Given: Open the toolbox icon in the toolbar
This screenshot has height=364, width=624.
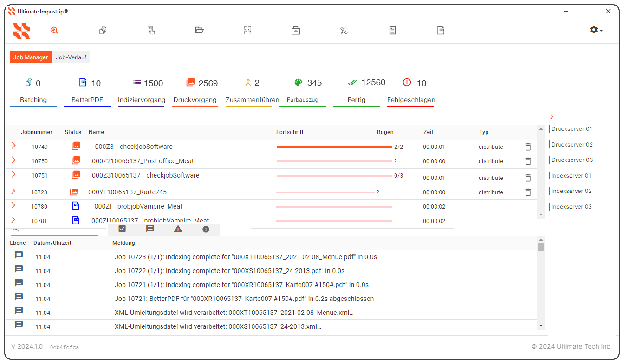Looking at the screenshot, I should 296,30.
